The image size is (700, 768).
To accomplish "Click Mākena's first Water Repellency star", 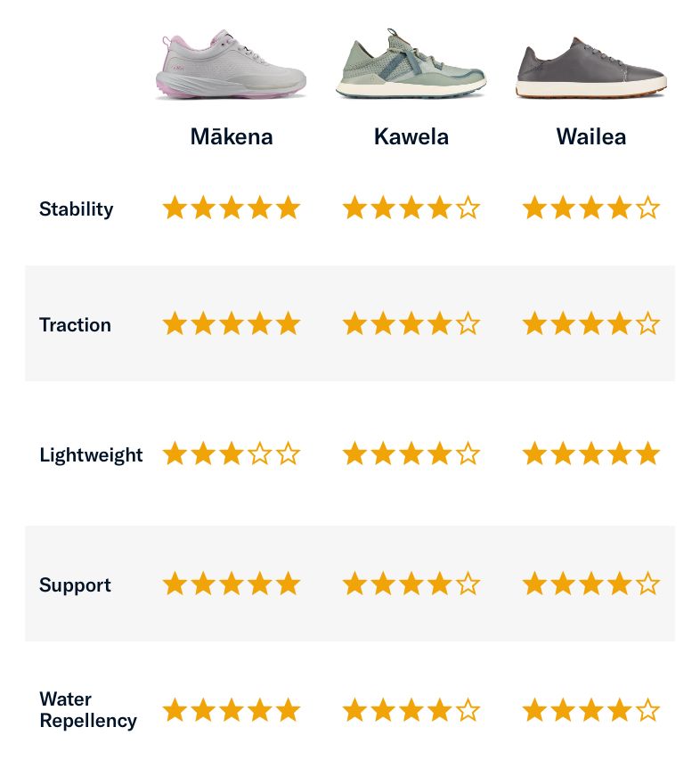I will (175, 710).
